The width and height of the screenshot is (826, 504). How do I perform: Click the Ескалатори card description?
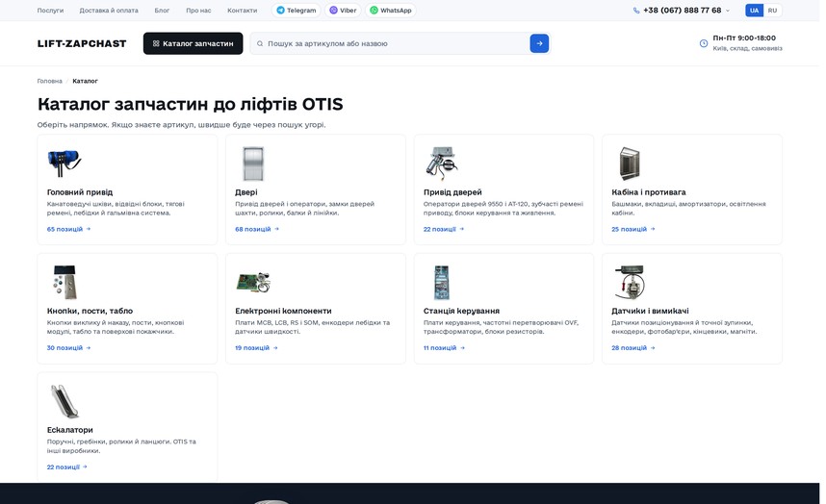[121, 446]
